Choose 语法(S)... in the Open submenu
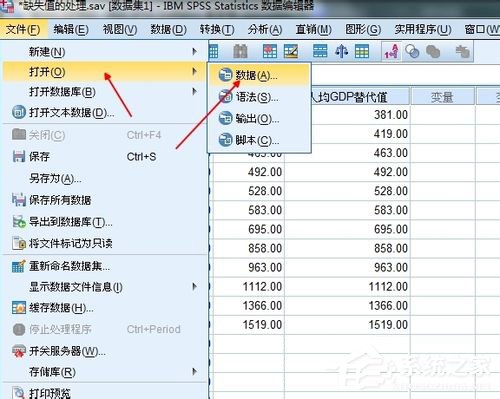Viewport: 500px width, 399px height. tap(259, 97)
